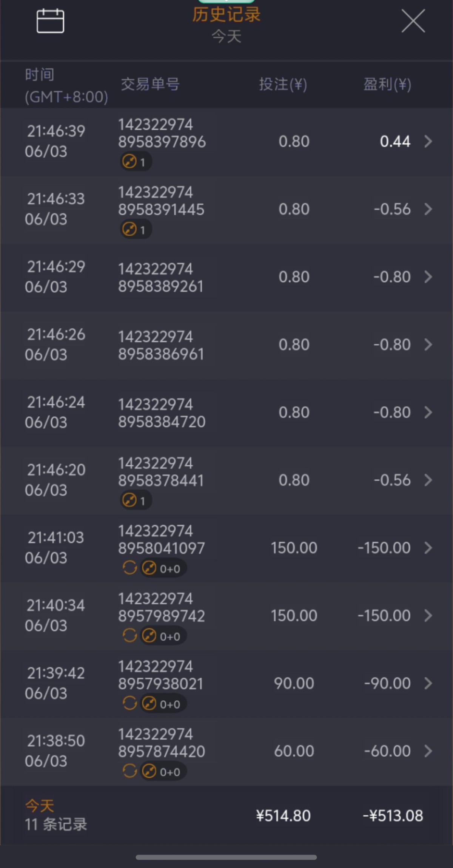
Task: Click replay icon on the 21:41:03 record
Action: pos(129,568)
